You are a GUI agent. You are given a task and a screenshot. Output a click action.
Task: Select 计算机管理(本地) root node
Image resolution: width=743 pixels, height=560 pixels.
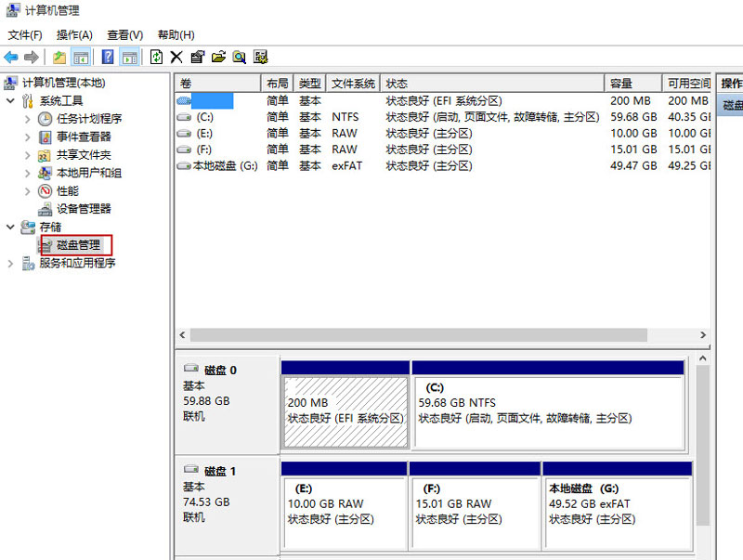click(x=64, y=83)
